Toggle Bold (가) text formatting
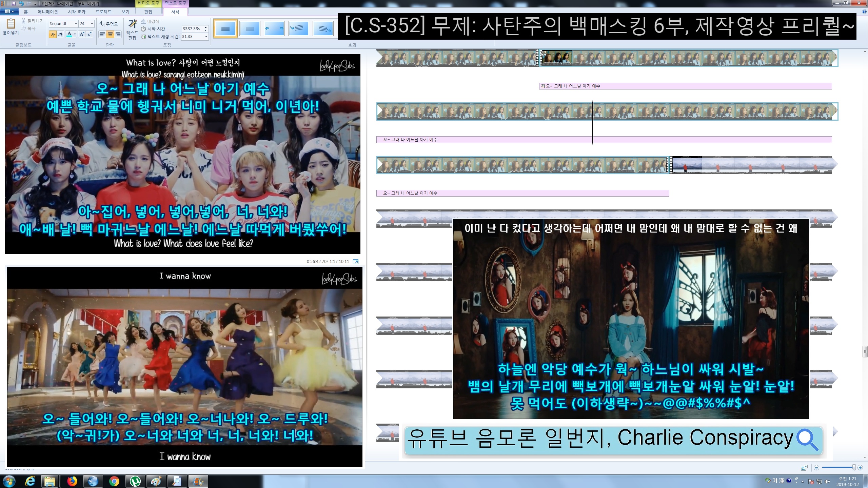The width and height of the screenshot is (868, 488). (53, 34)
